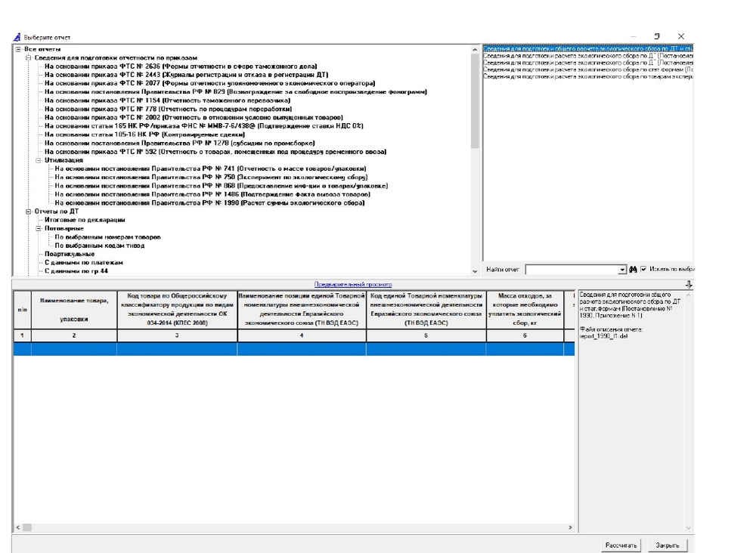Open the 'Предварительный просмотр' link

[x=353, y=285]
